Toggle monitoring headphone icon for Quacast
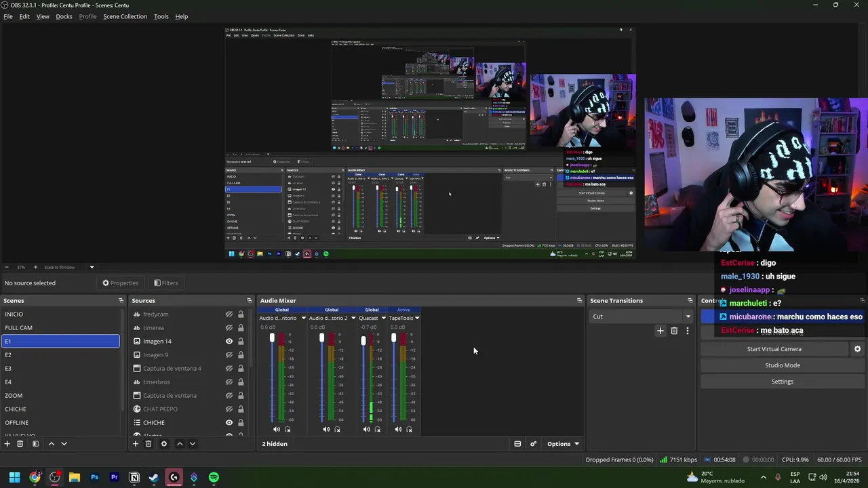This screenshot has height=488, width=868. pos(378,429)
